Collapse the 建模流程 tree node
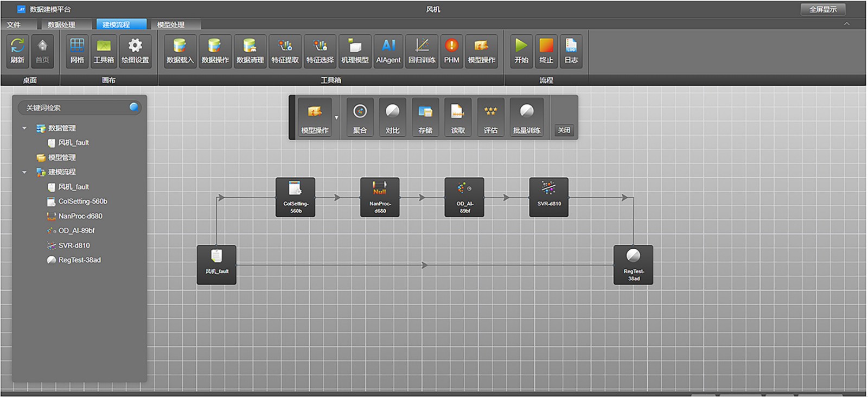This screenshot has width=868, height=397. [24, 172]
